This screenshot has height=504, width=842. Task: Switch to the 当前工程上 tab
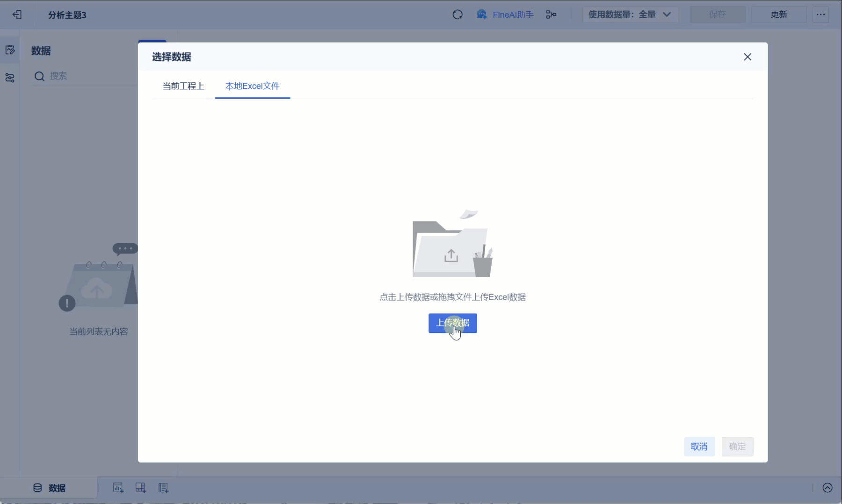tap(183, 86)
